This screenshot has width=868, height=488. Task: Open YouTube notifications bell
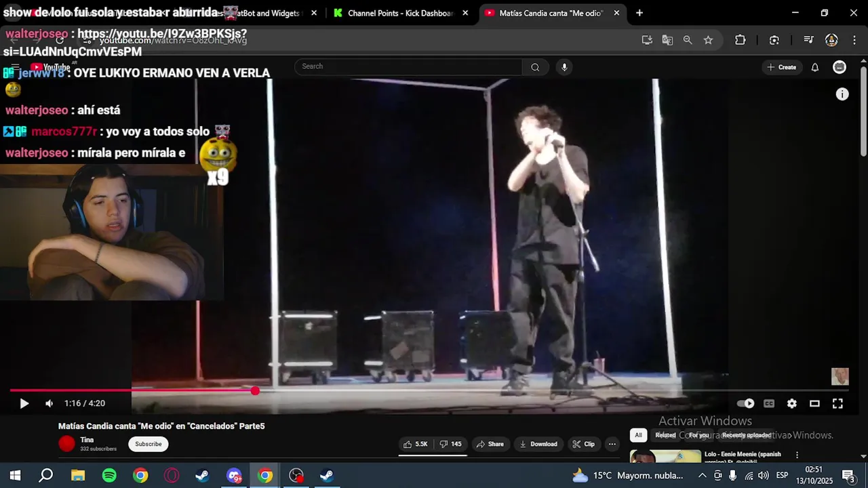pyautogui.click(x=815, y=67)
